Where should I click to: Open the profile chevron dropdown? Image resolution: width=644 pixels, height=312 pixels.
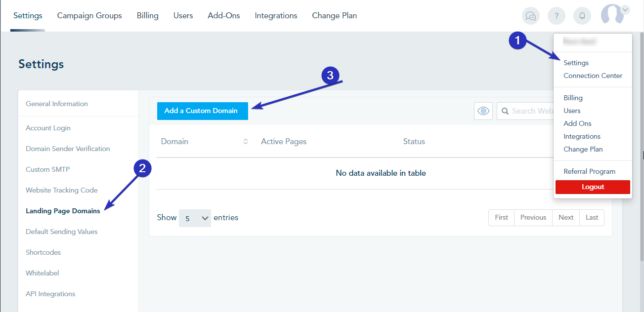point(625,9)
